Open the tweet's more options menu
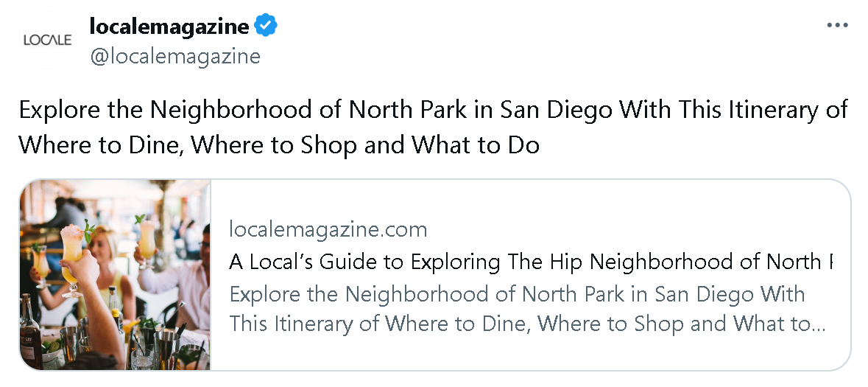 pos(837,25)
